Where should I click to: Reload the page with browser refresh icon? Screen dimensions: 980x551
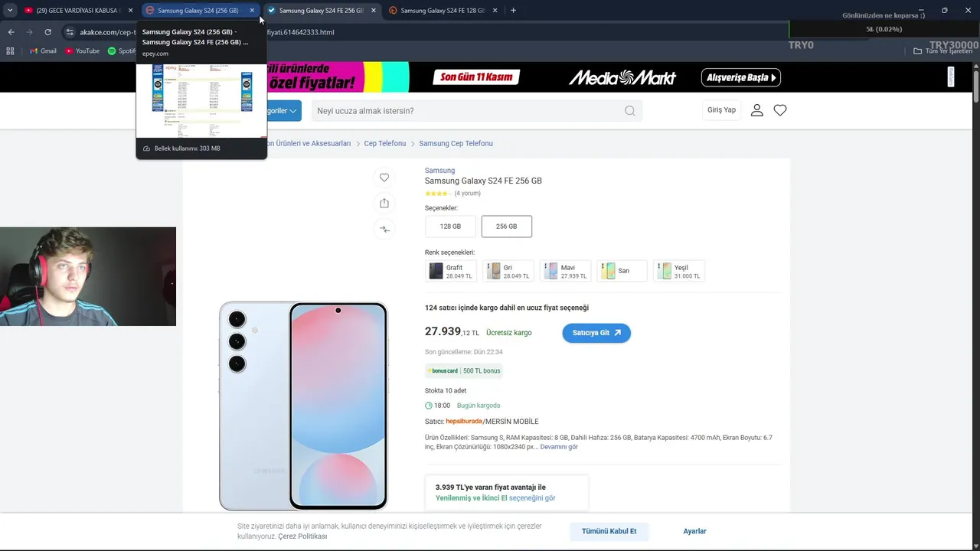click(x=47, y=32)
